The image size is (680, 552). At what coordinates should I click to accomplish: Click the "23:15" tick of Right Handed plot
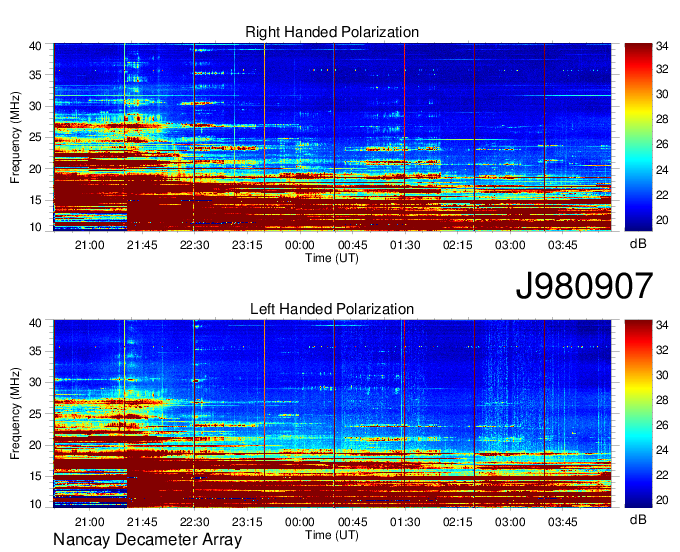pyautogui.click(x=247, y=245)
